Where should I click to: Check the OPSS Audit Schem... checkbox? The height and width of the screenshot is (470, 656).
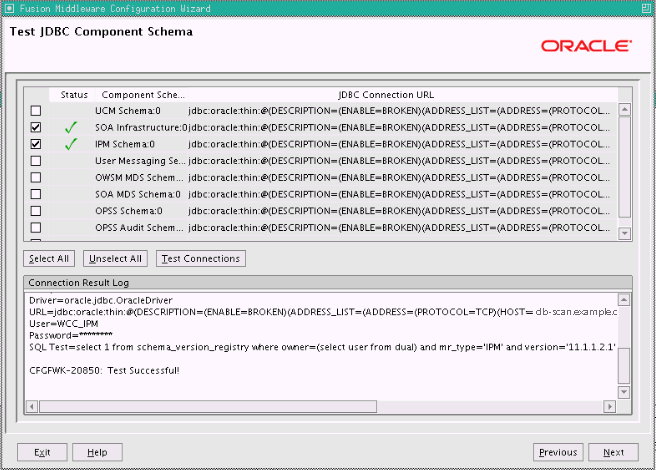[36, 228]
